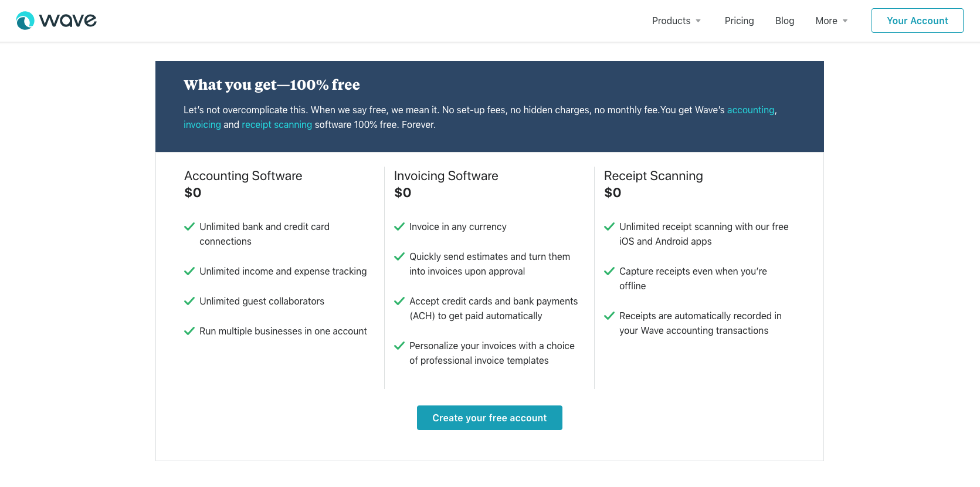The height and width of the screenshot is (487, 980).
Task: Expand the More dropdown menu
Action: [832, 21]
